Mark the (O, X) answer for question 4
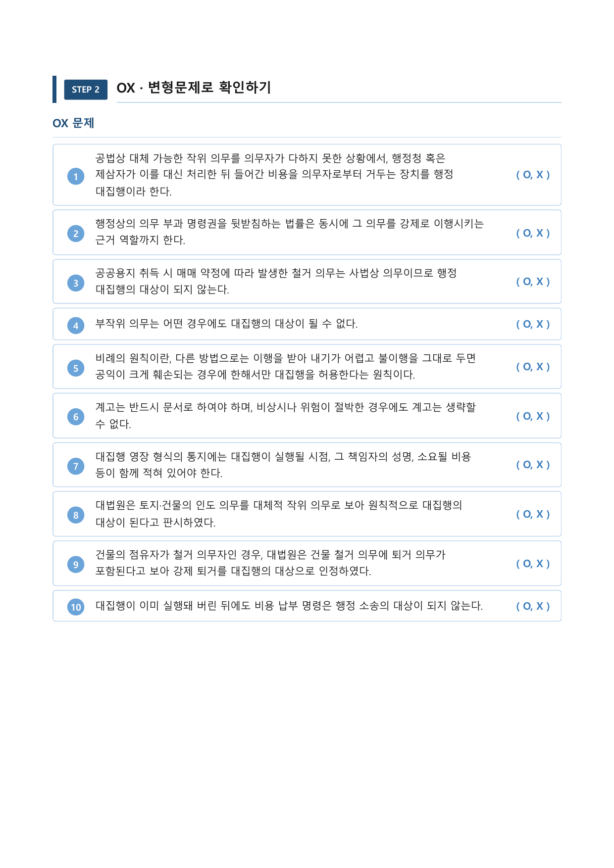The image size is (614, 868). pyautogui.click(x=533, y=324)
